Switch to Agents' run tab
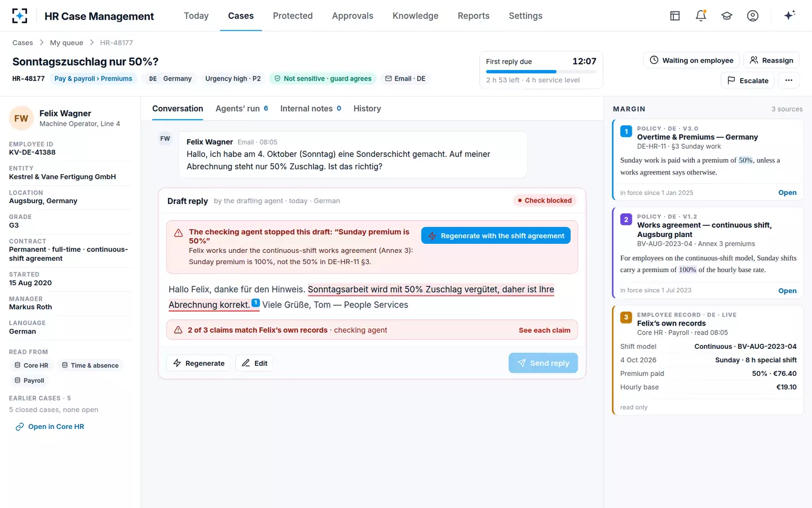Screen dimensions: 812x508 [242, 108]
